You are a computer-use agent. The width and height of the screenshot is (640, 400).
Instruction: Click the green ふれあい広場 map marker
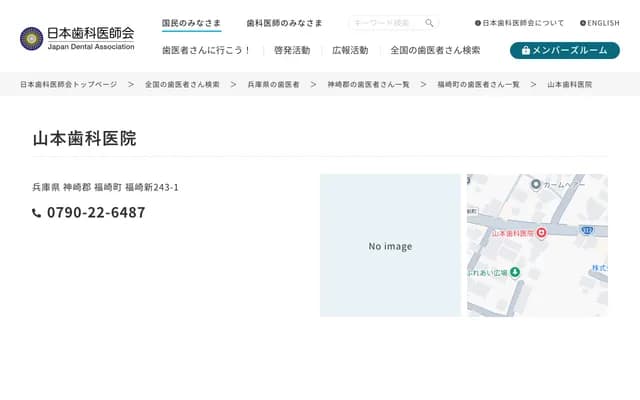coord(515,272)
